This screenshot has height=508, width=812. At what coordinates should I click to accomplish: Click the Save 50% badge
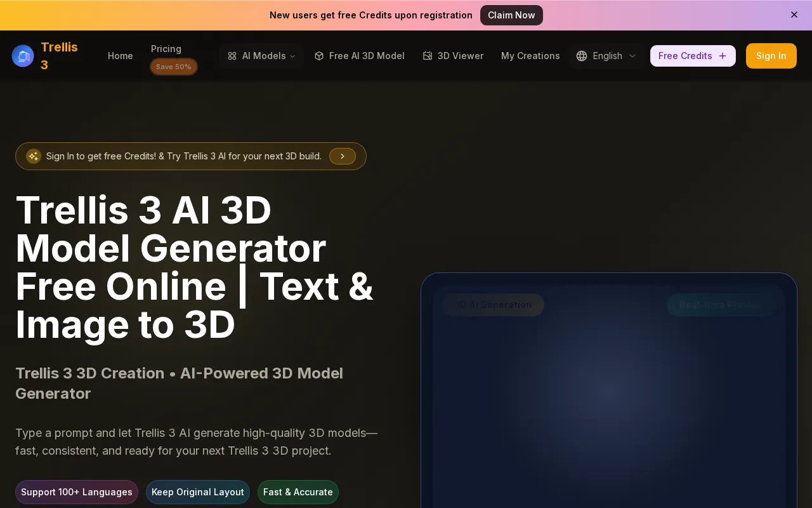coord(174,67)
